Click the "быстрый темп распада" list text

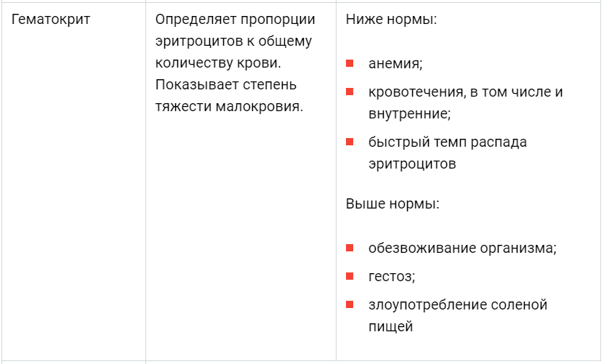tap(447, 142)
